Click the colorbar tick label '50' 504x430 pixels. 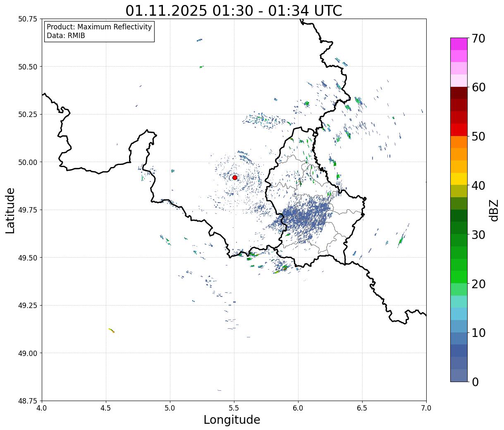(478, 136)
